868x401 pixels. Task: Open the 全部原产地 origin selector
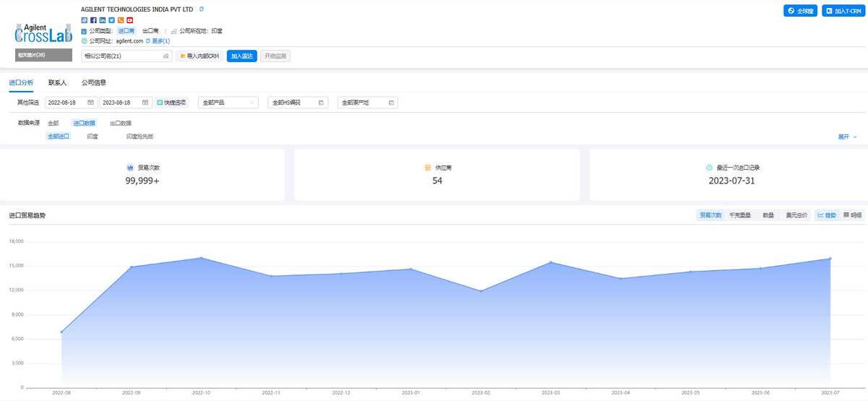368,103
